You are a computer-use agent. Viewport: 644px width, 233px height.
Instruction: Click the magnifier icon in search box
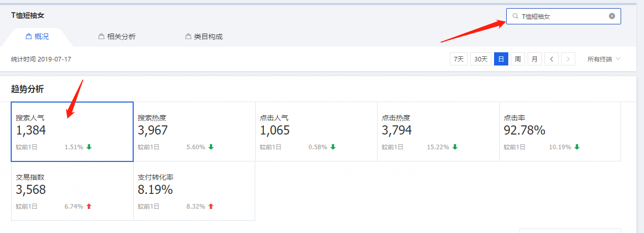(515, 16)
